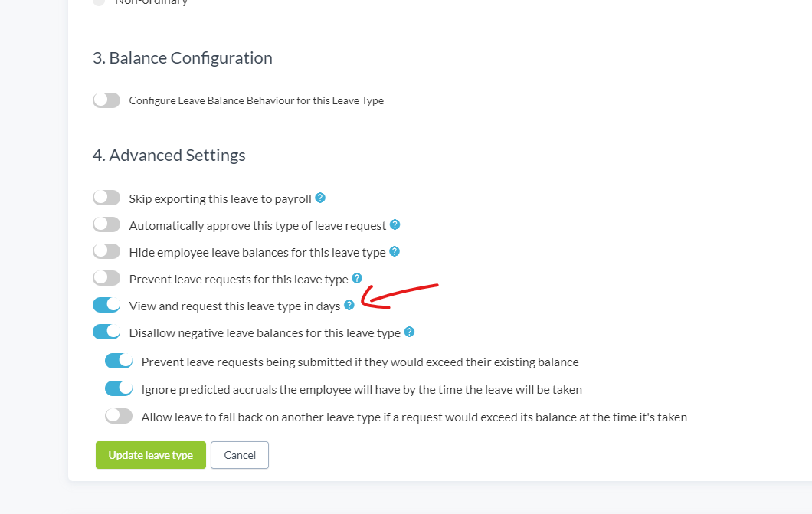
Task: Enable Automatically approve this type of leave request
Action: [x=106, y=224]
